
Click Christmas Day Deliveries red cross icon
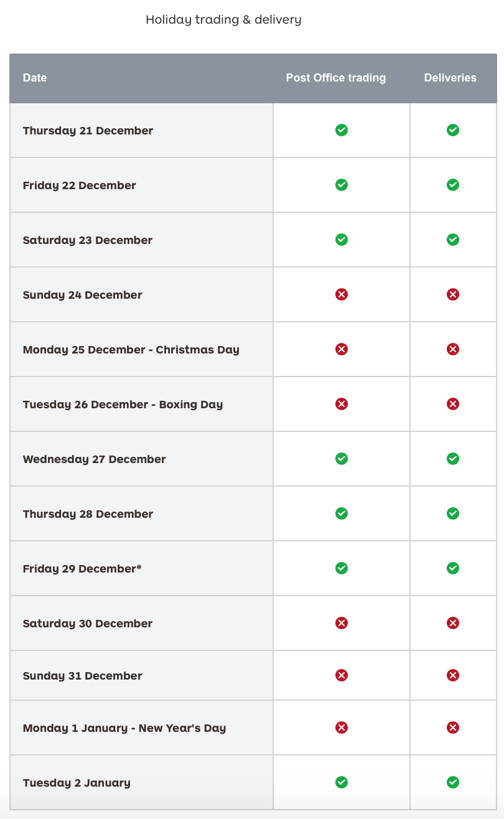click(453, 349)
